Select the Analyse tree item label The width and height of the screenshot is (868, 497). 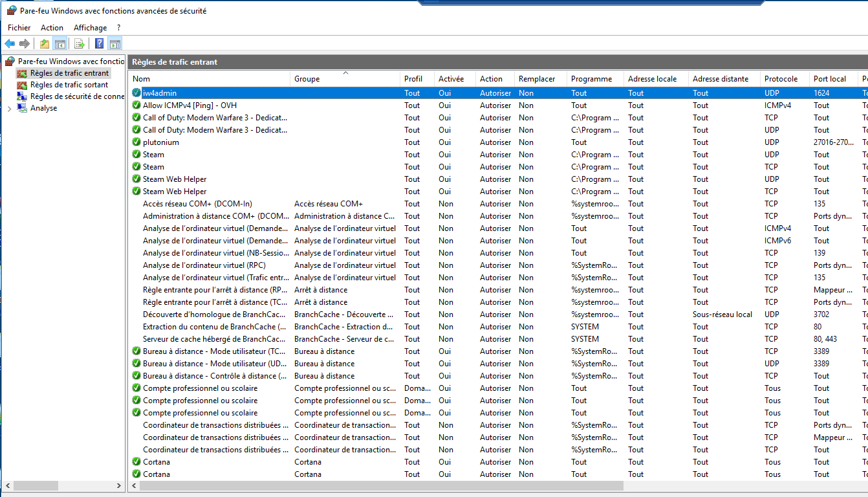[x=43, y=108]
